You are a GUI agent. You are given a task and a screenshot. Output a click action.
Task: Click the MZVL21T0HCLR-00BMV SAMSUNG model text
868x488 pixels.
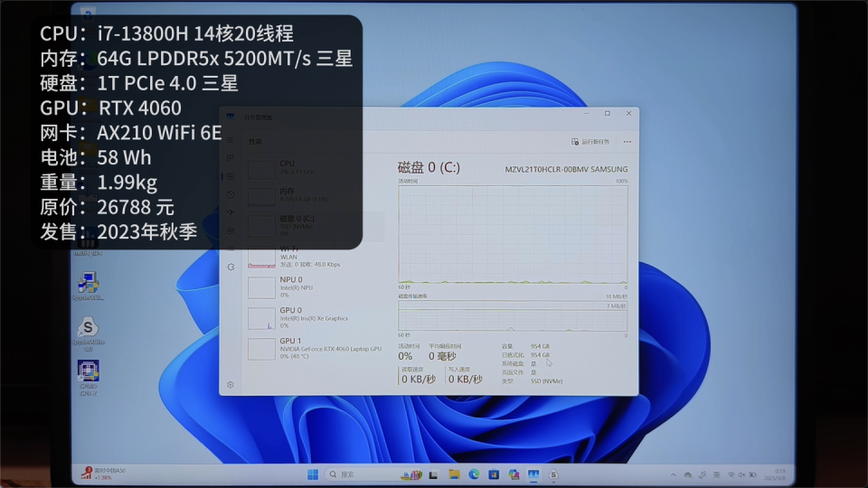pyautogui.click(x=566, y=169)
